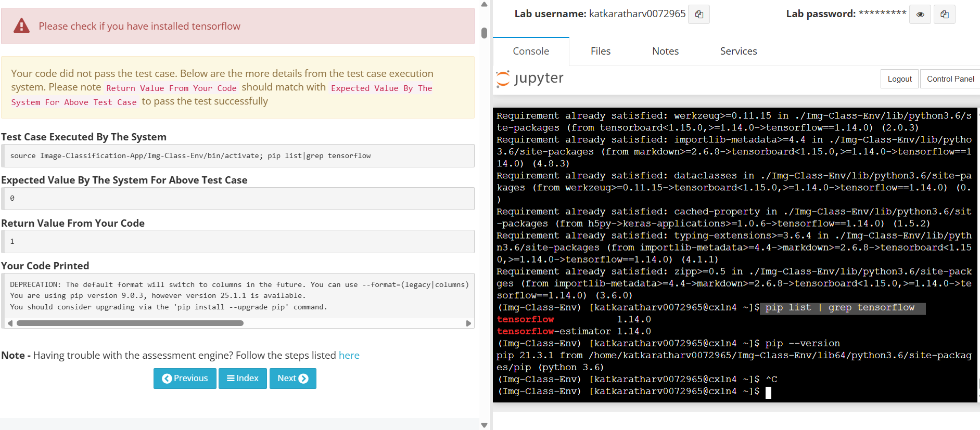Open the Console tab

(530, 51)
